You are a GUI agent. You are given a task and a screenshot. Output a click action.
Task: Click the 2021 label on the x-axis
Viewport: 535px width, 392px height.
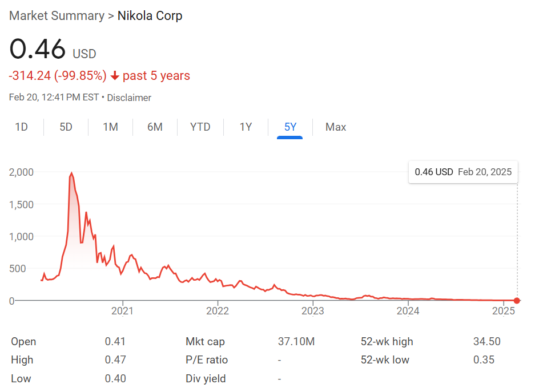122,311
